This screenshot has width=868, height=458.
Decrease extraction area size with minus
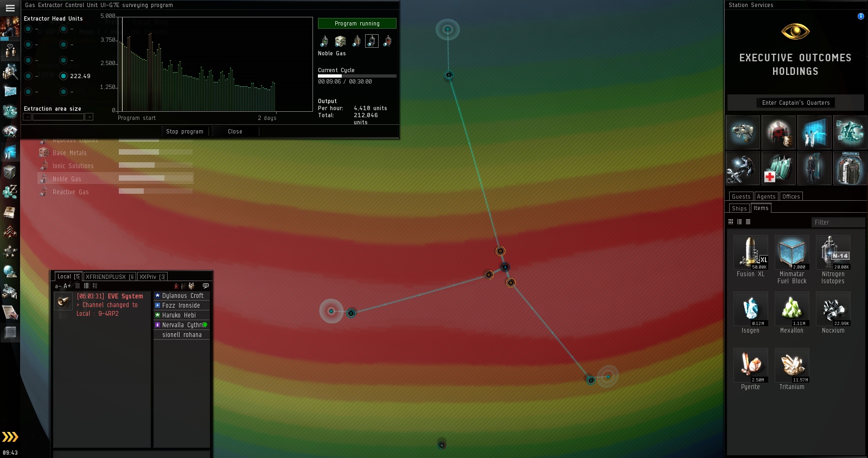pos(27,117)
